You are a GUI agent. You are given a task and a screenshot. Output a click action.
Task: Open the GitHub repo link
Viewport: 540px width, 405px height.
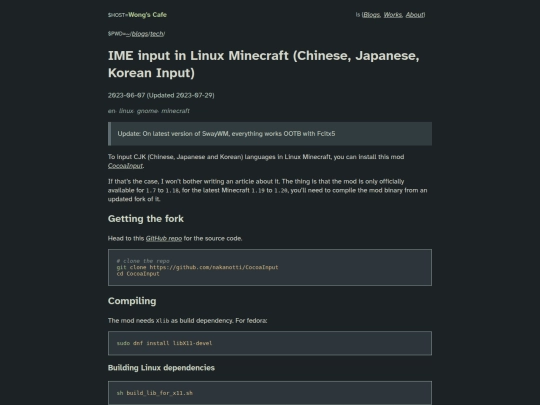tap(164, 238)
